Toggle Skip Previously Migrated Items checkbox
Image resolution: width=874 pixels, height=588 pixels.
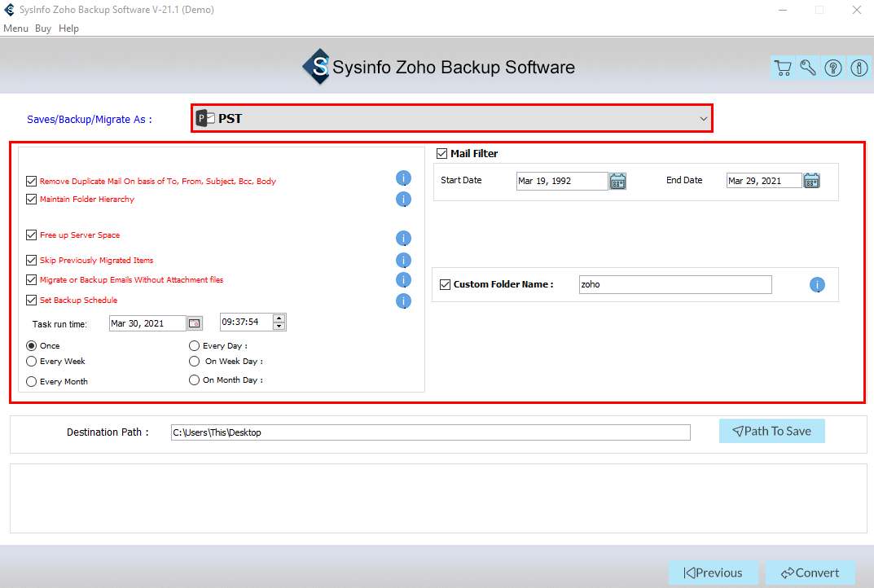coord(31,261)
